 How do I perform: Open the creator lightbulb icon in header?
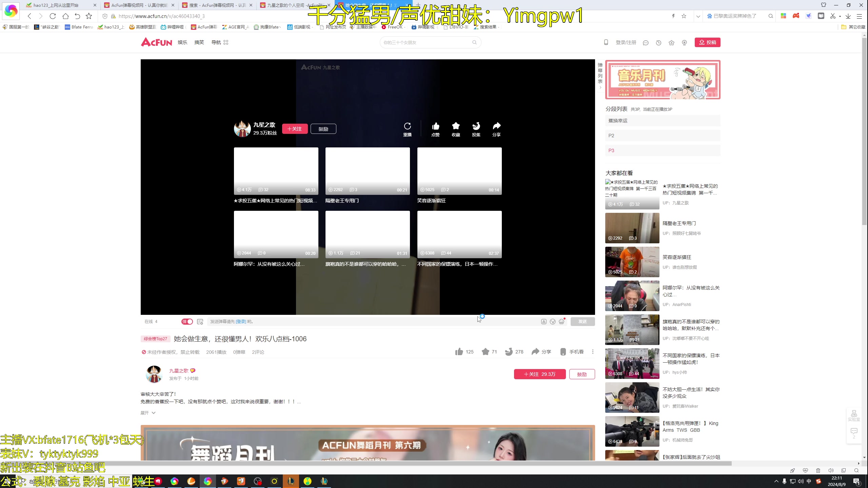click(684, 43)
